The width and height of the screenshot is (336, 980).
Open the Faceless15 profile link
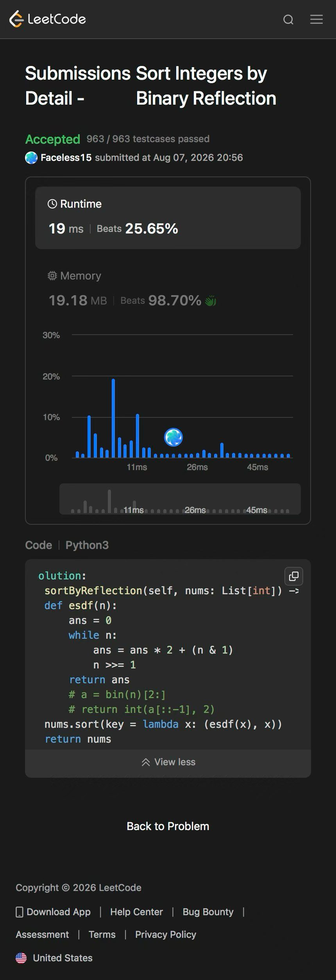pyautogui.click(x=66, y=158)
